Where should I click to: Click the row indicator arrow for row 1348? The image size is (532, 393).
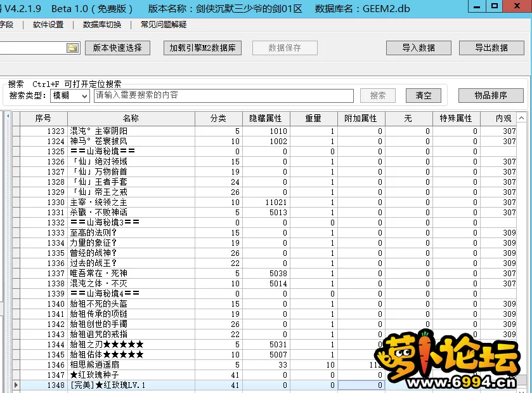[x=16, y=385]
